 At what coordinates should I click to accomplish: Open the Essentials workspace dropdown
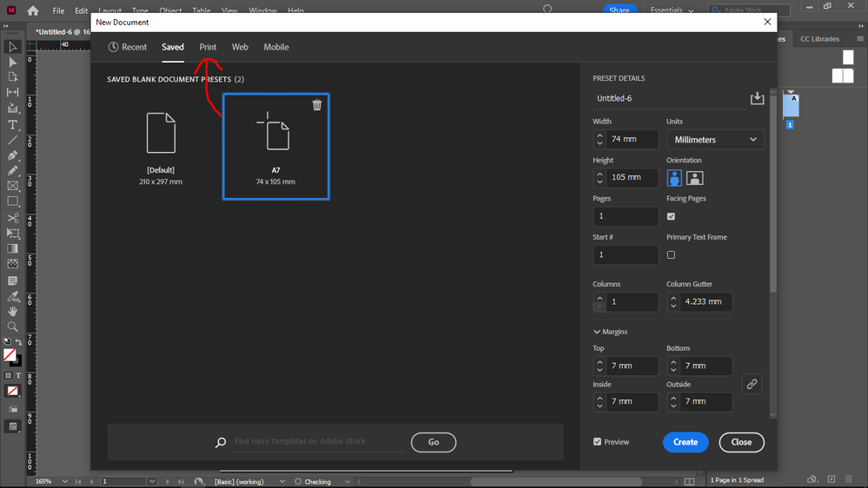click(x=672, y=10)
